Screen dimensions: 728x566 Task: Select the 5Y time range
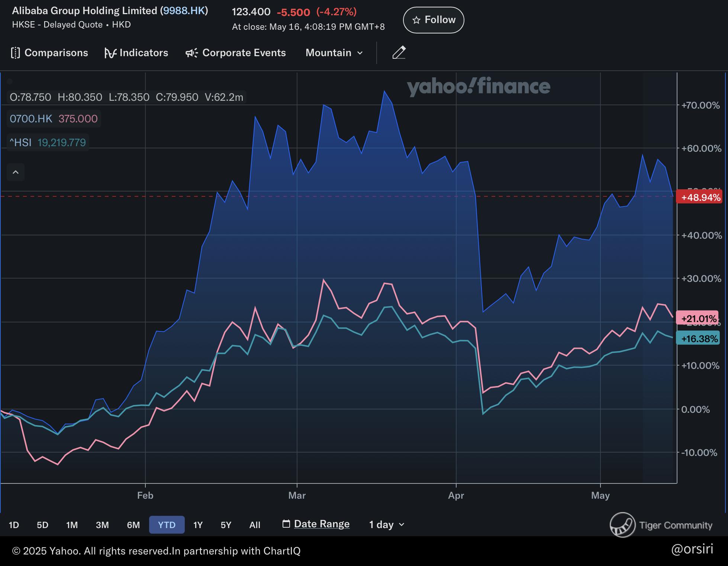(226, 525)
